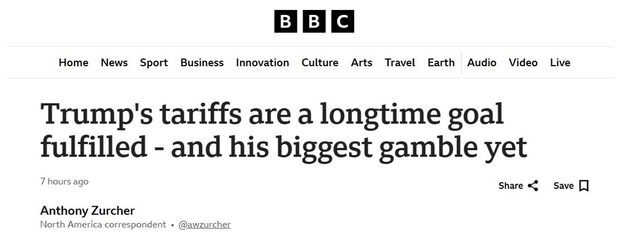
Task: Click the author name Anthony Zurcher
Action: point(87,211)
